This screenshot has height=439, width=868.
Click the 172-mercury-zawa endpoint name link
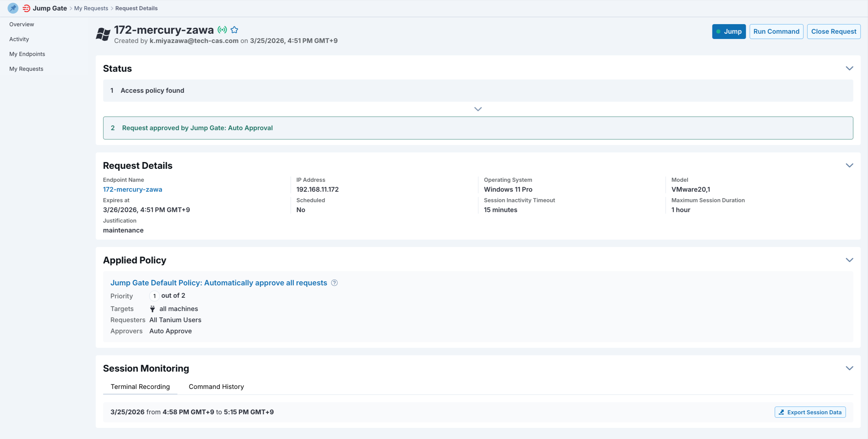(x=132, y=189)
